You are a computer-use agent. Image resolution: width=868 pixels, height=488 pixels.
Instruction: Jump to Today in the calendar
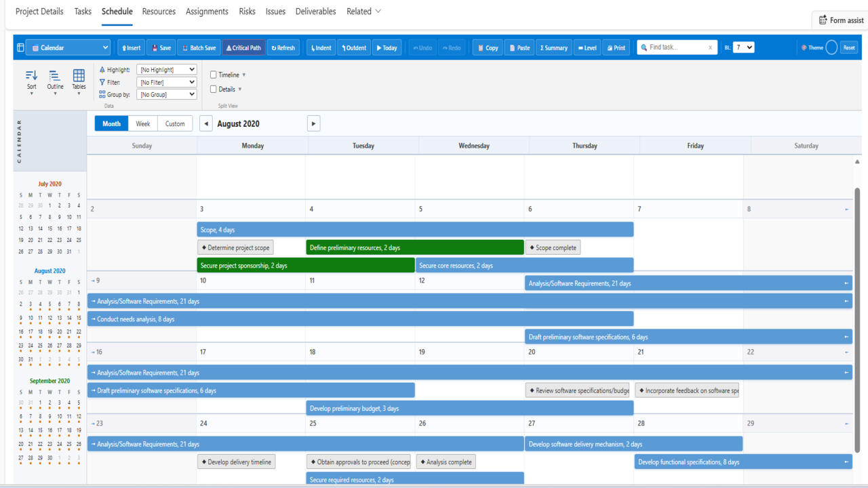(x=387, y=48)
